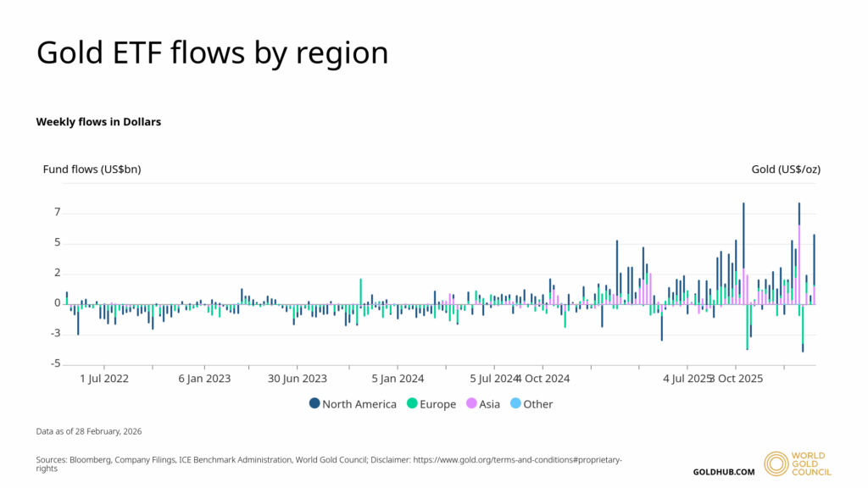Screen dimensions: 868x488
Task: Click the chart title Gold ETF flows by region
Action: pyautogui.click(x=212, y=53)
